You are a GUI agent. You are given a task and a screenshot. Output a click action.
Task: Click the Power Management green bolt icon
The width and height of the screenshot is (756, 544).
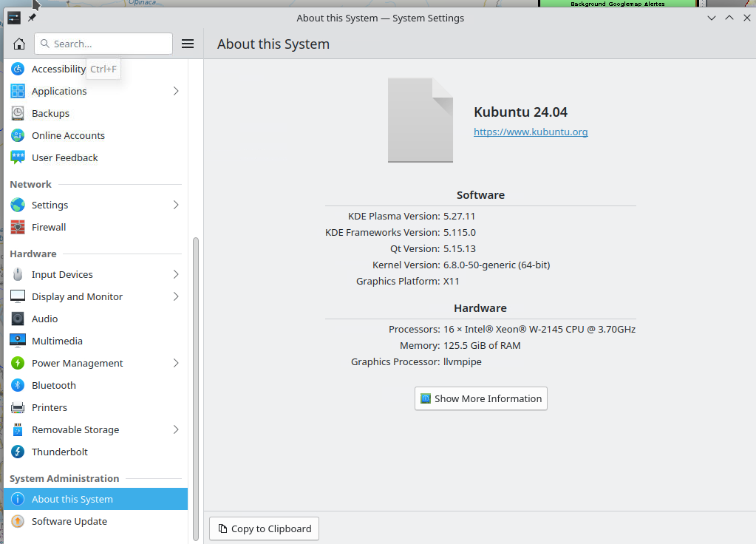[x=18, y=363]
